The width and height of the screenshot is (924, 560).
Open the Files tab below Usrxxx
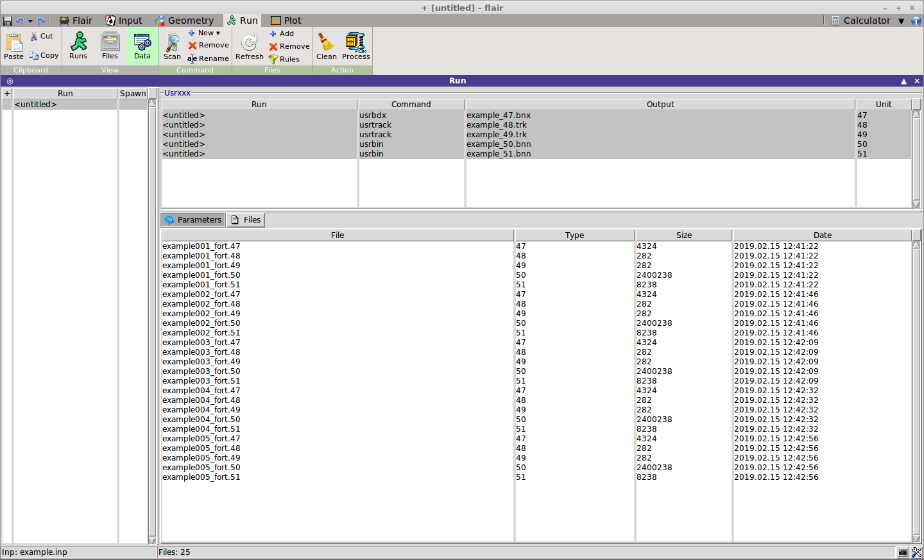pyautogui.click(x=246, y=220)
